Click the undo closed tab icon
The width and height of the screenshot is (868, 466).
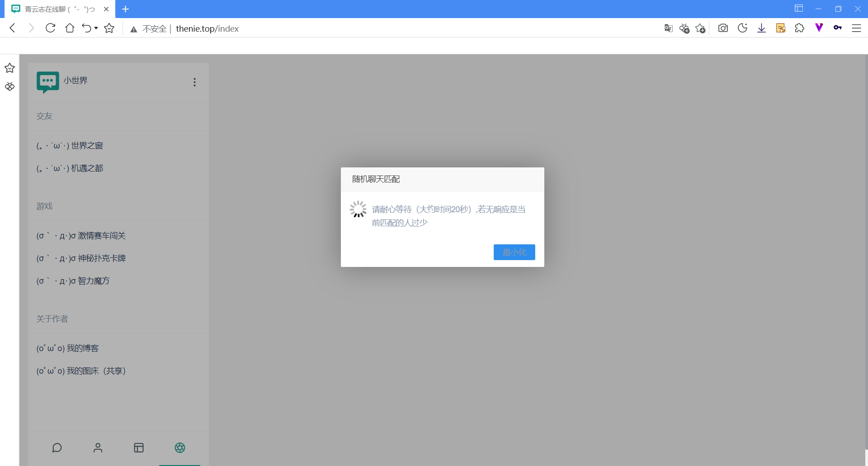[86, 28]
